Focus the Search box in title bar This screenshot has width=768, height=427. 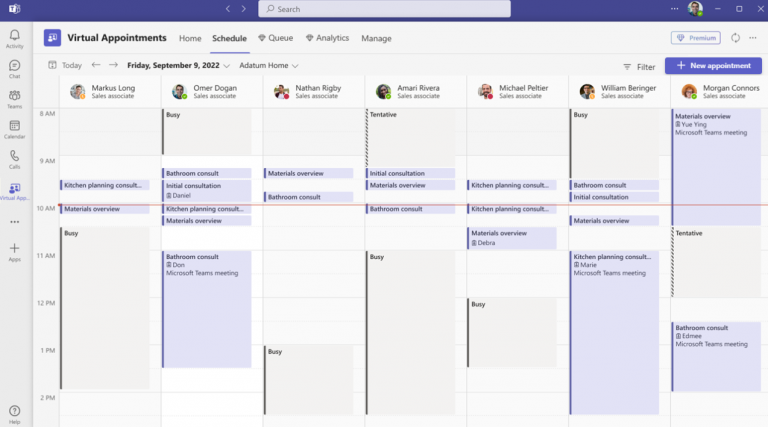pyautogui.click(x=384, y=9)
